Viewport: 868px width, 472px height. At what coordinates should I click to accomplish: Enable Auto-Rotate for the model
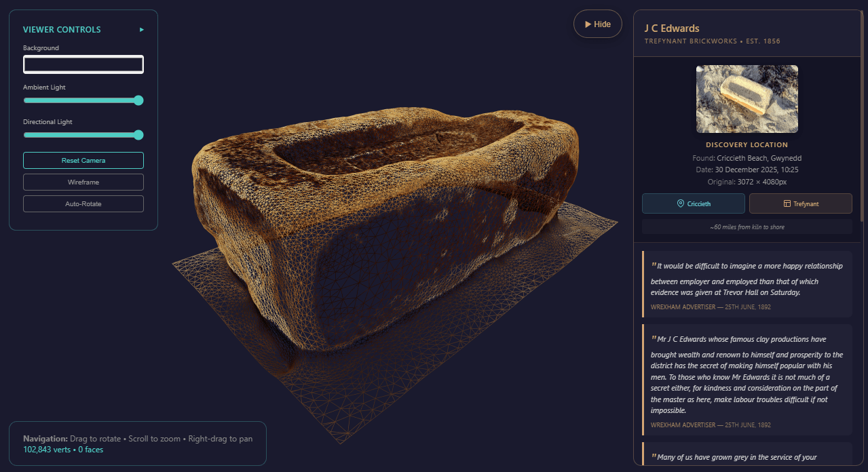click(83, 204)
